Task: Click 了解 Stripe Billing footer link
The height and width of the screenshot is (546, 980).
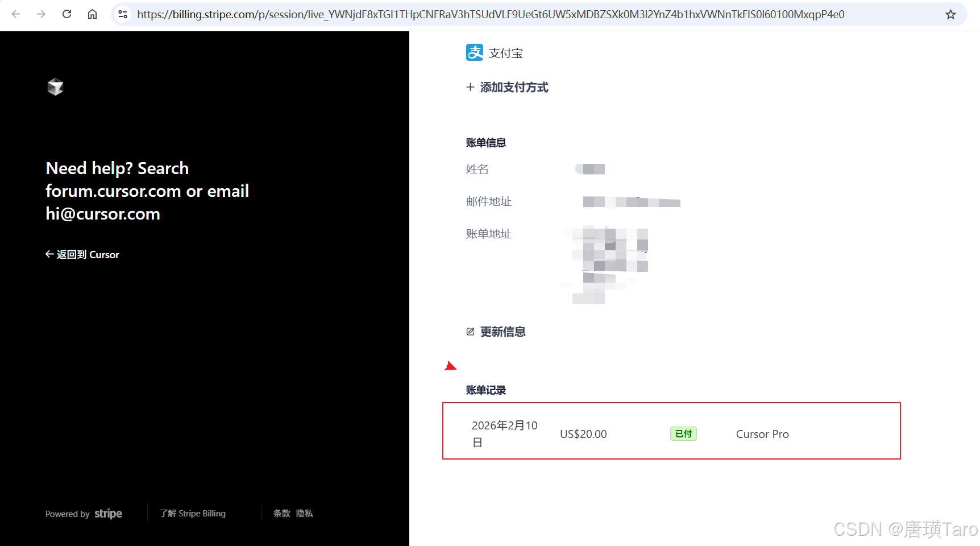Action: pyautogui.click(x=193, y=513)
